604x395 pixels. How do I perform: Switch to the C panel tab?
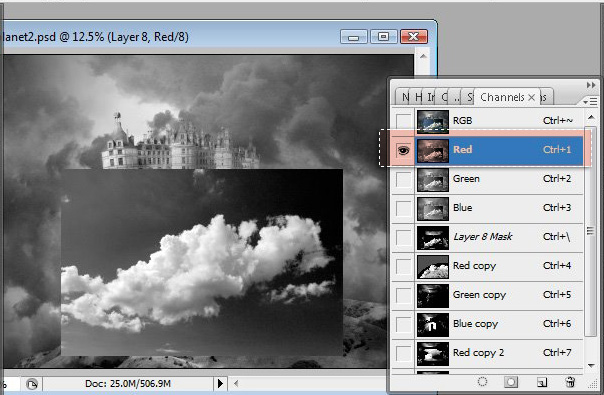[x=444, y=97]
